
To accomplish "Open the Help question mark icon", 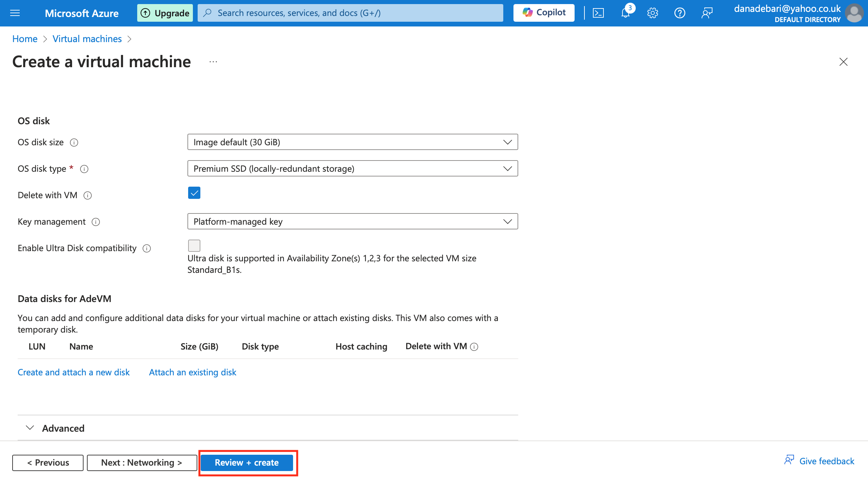I will click(x=680, y=13).
